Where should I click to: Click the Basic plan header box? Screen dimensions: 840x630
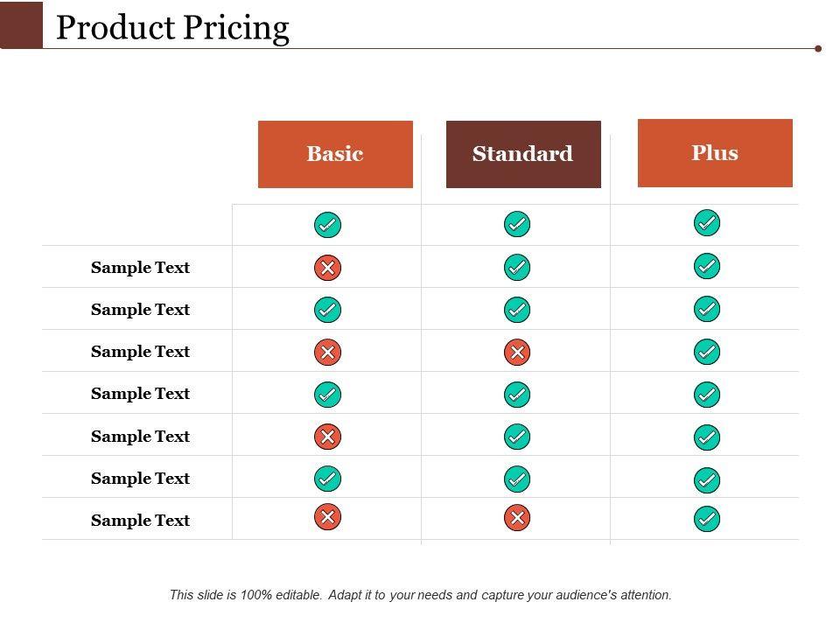tap(335, 154)
